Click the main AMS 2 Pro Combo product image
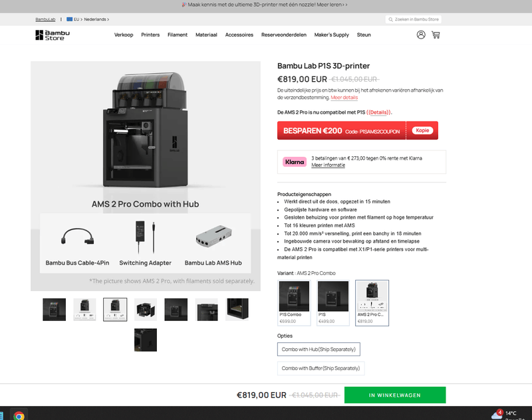 (146, 176)
